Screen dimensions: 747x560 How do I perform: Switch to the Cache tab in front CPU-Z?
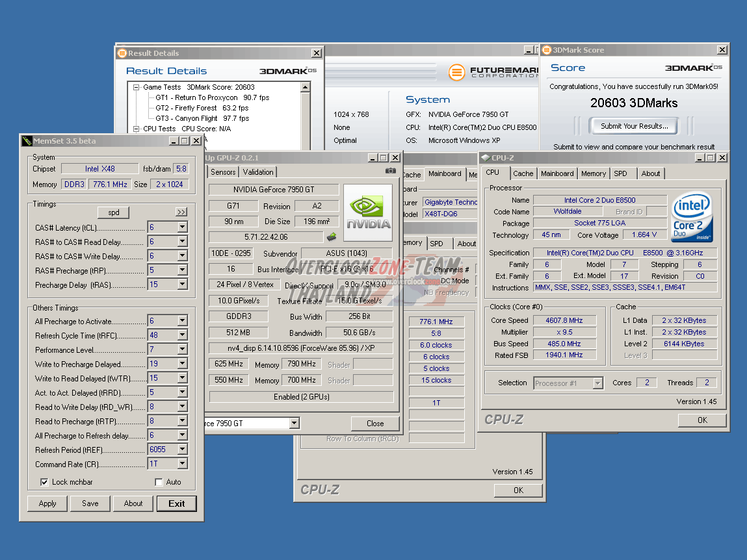(523, 174)
